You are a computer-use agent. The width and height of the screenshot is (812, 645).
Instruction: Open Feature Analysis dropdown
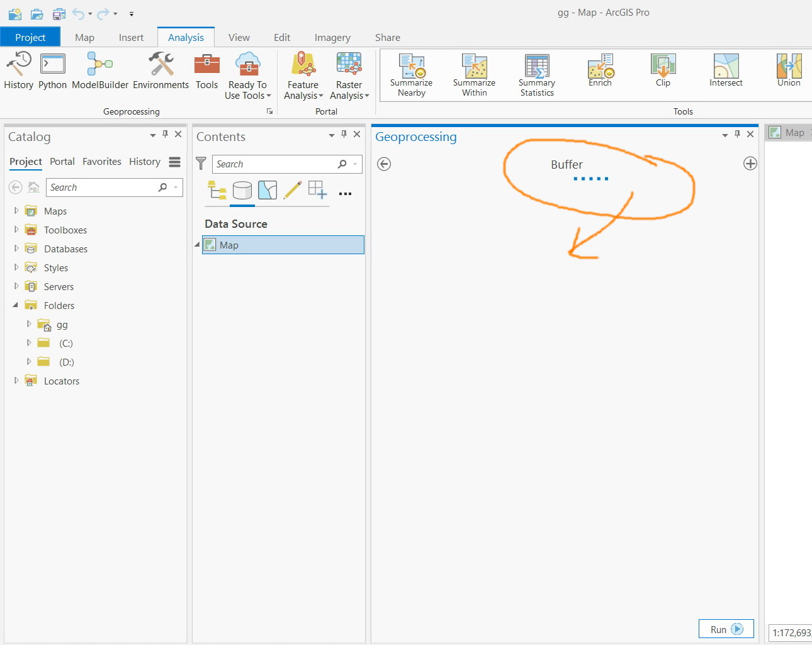[x=303, y=76]
